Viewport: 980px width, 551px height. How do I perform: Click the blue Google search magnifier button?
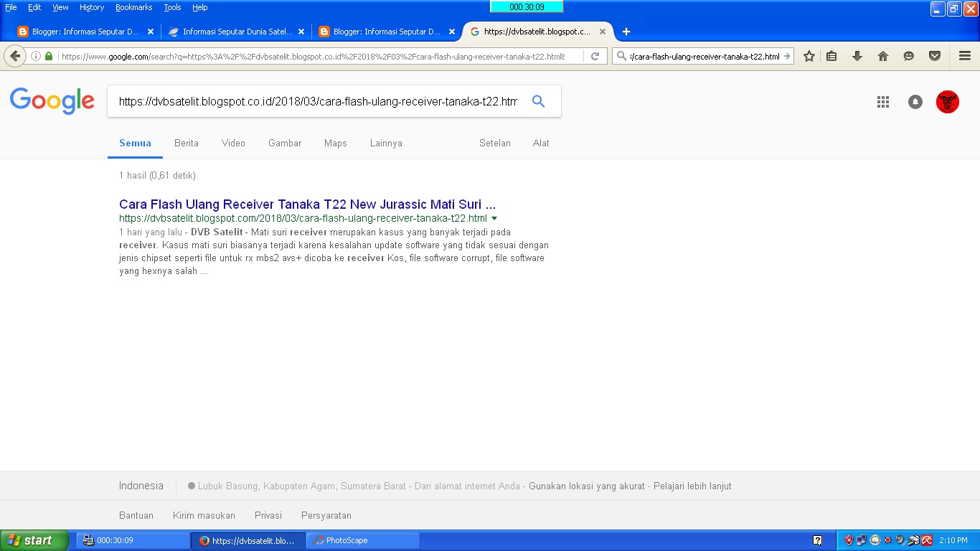tap(538, 101)
